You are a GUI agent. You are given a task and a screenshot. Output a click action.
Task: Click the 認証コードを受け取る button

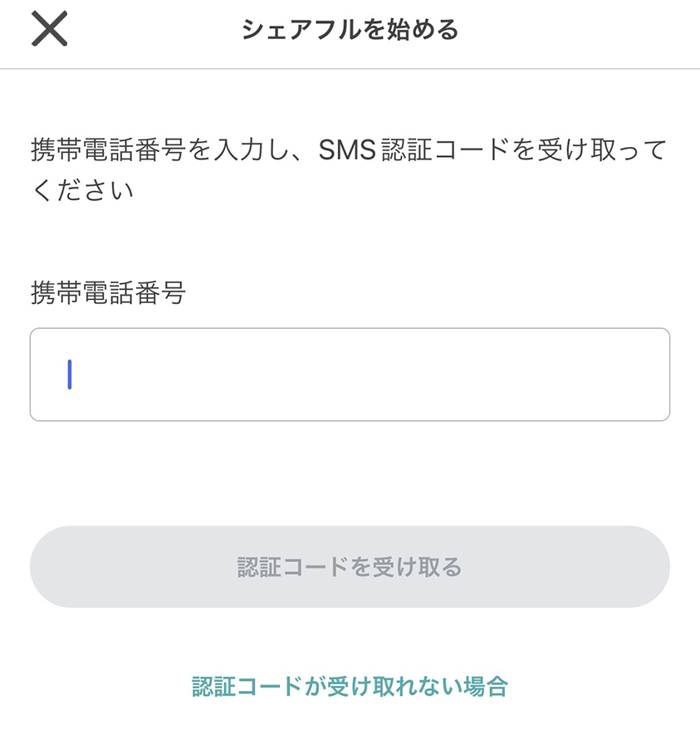coord(350,566)
